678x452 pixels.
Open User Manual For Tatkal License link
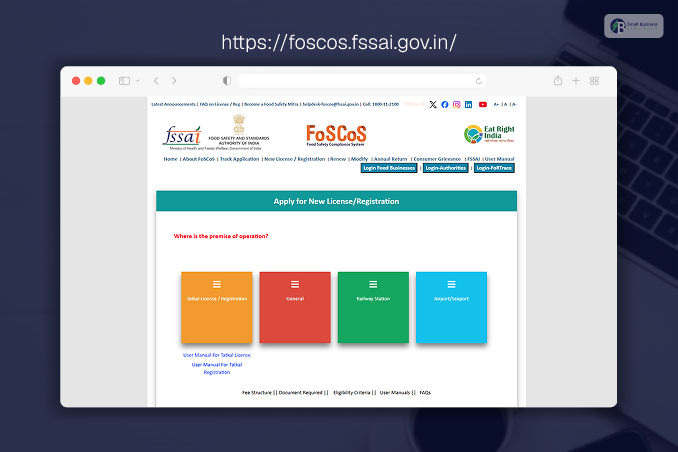(x=217, y=355)
